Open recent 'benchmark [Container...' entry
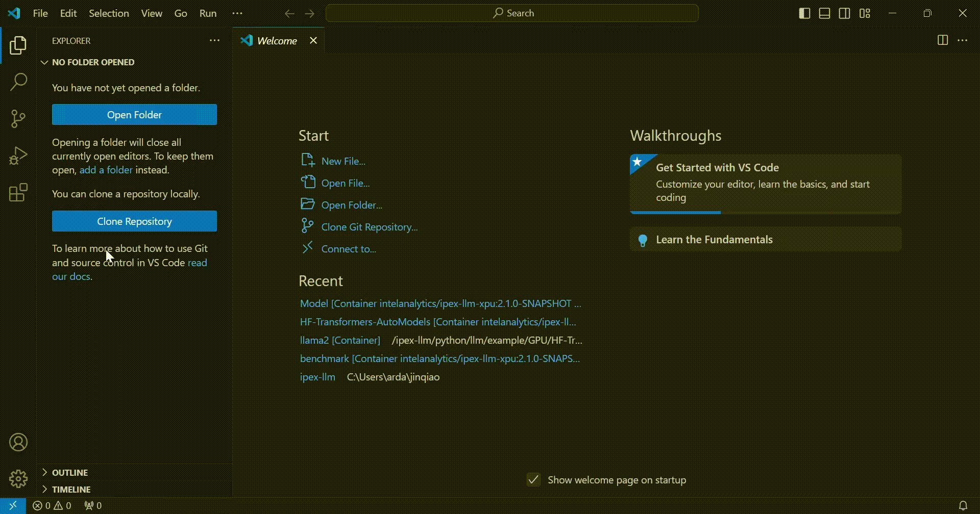This screenshot has width=980, height=514. pyautogui.click(x=440, y=358)
